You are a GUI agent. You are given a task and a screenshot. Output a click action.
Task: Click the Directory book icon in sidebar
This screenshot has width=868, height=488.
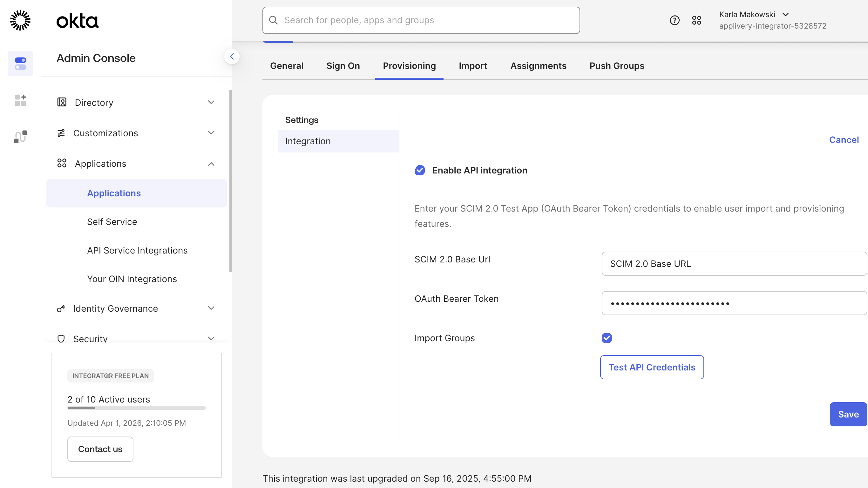[x=61, y=102]
